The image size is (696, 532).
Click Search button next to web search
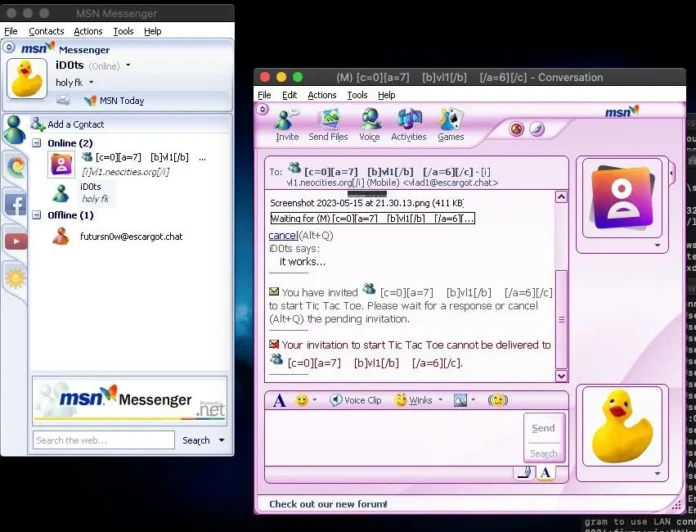[196, 441]
